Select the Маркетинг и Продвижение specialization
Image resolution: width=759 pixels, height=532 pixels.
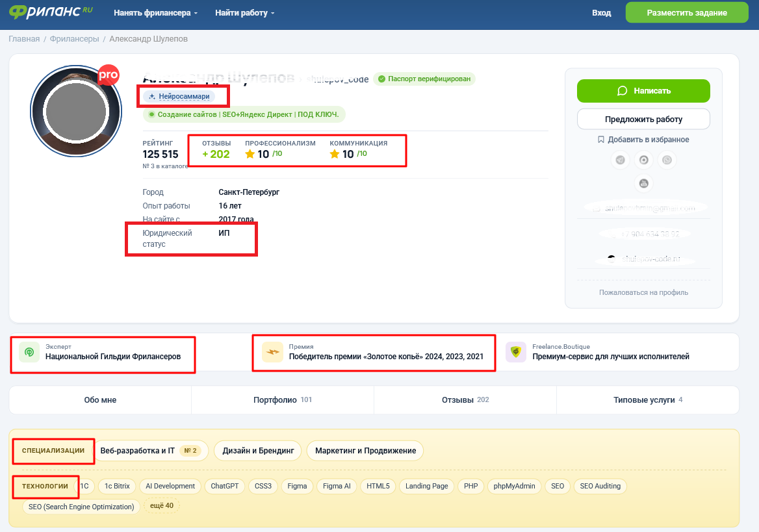(365, 451)
